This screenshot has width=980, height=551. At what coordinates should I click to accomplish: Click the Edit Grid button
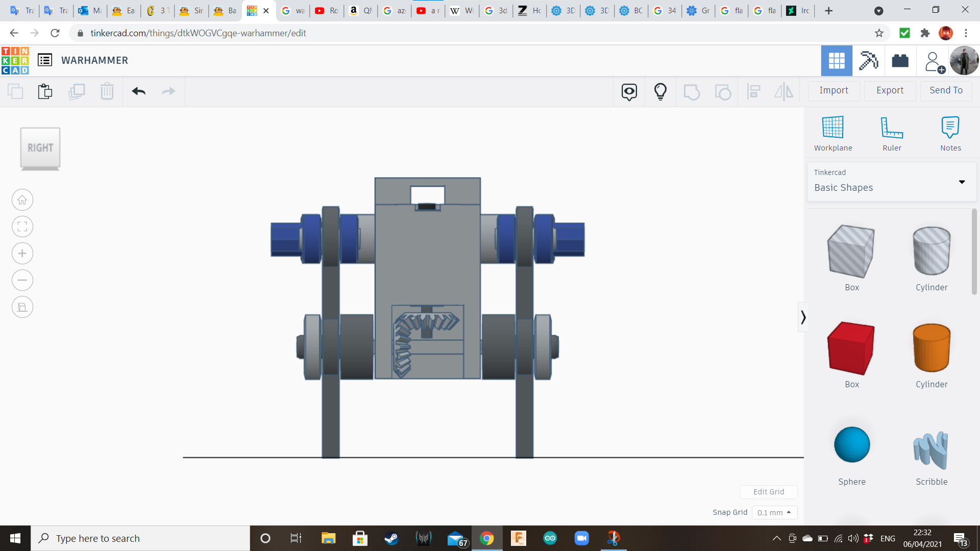coord(768,492)
